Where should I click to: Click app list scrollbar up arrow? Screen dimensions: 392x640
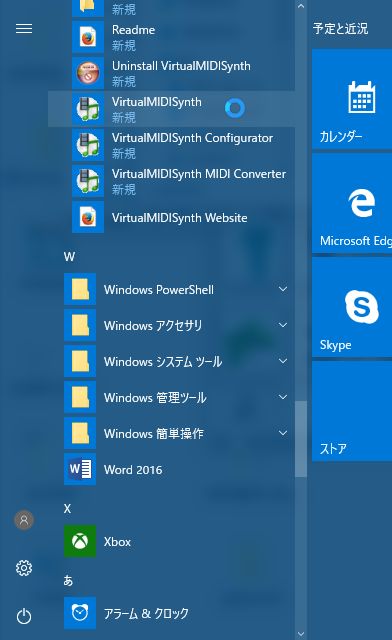[301, 6]
